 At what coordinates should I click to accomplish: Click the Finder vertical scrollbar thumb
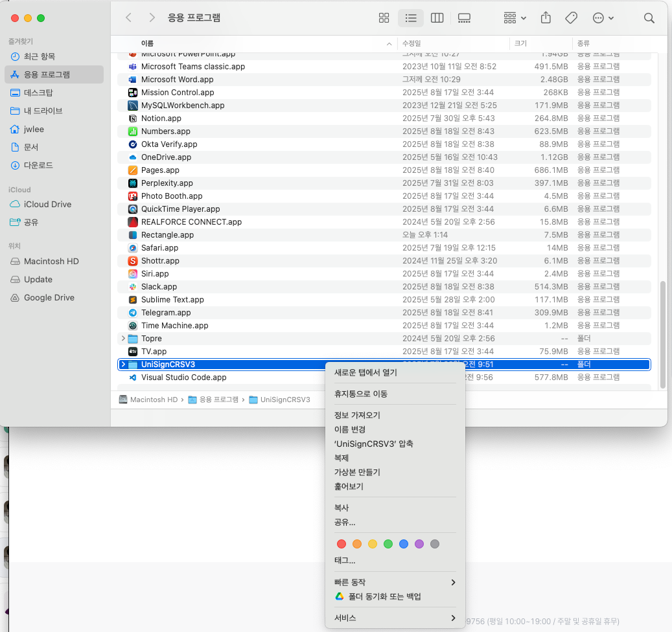[x=663, y=335]
